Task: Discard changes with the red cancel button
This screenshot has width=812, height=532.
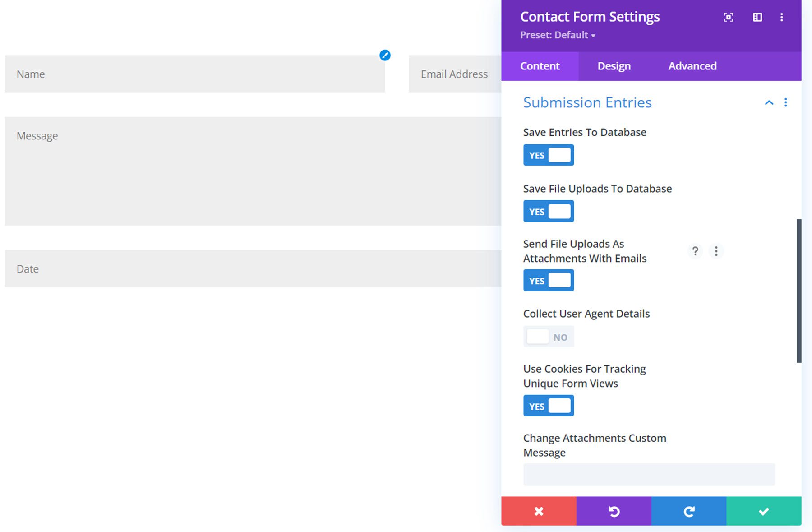Action: tap(539, 511)
